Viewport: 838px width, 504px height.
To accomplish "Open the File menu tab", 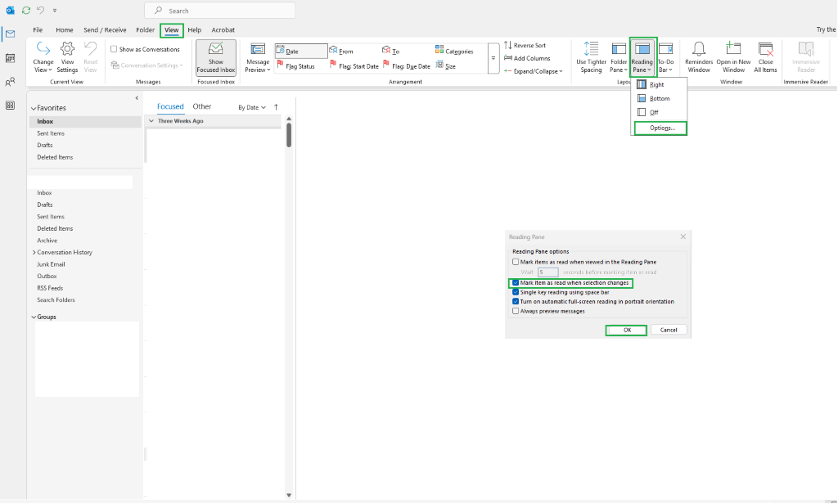I will coord(38,30).
